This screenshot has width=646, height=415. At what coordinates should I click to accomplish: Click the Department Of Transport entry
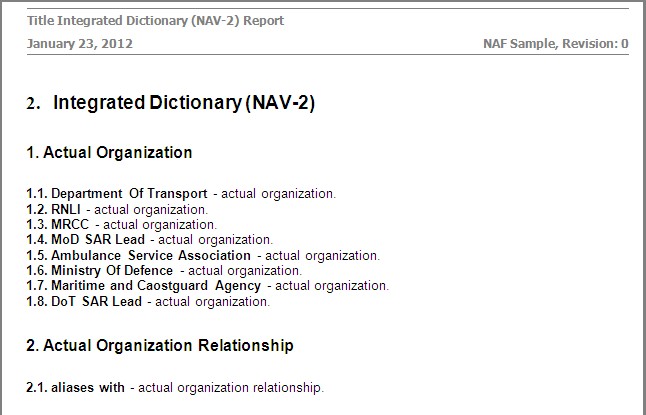[x=129, y=194]
